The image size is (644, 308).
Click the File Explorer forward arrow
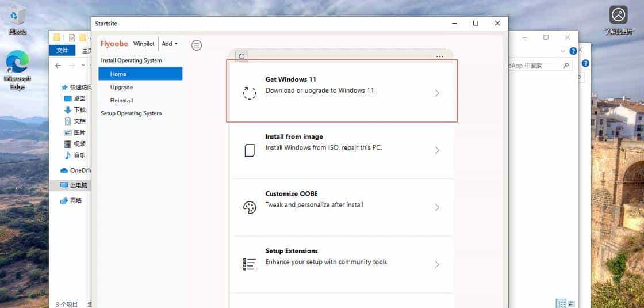(72, 66)
